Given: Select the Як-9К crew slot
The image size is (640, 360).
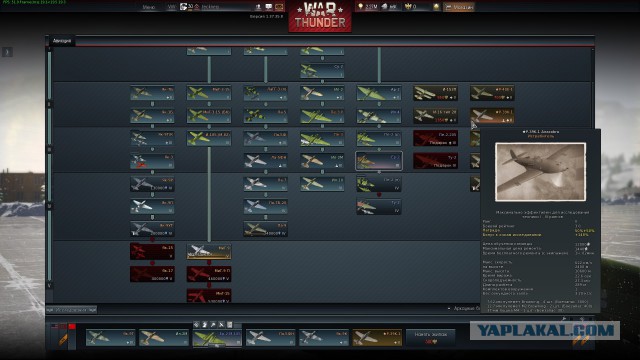Looking at the screenshot, I should [324, 338].
